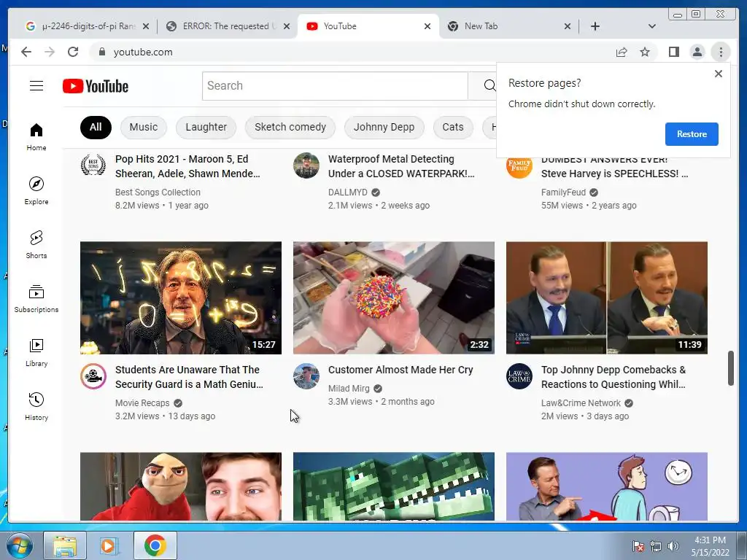Open DALLMYD channel avatar

pyautogui.click(x=306, y=166)
